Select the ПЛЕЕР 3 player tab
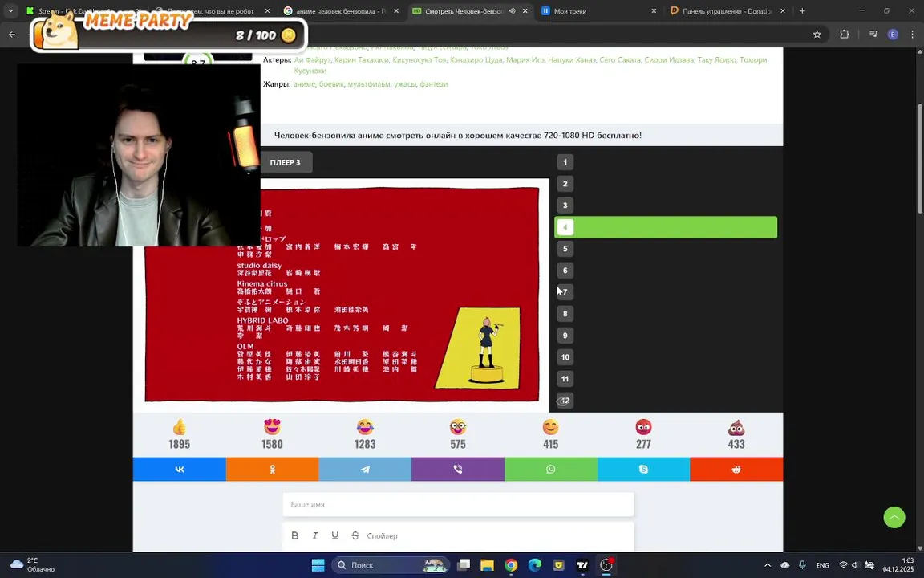The width and height of the screenshot is (924, 578). (x=286, y=162)
